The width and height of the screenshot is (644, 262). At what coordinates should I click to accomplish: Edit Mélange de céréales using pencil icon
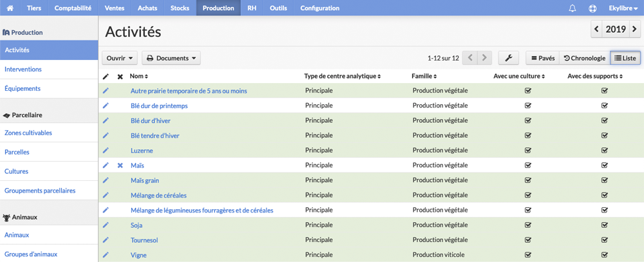pos(106,194)
